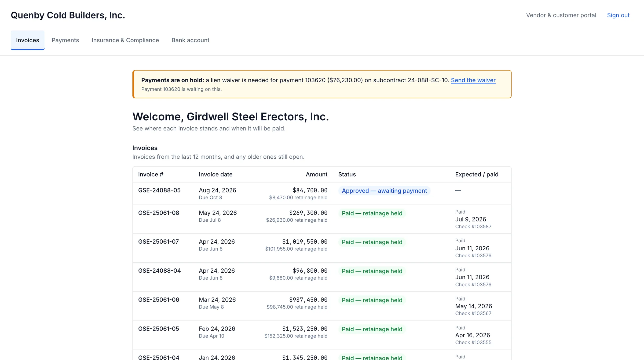Click the $269,300.00 amount
644x360 pixels.
tap(308, 213)
